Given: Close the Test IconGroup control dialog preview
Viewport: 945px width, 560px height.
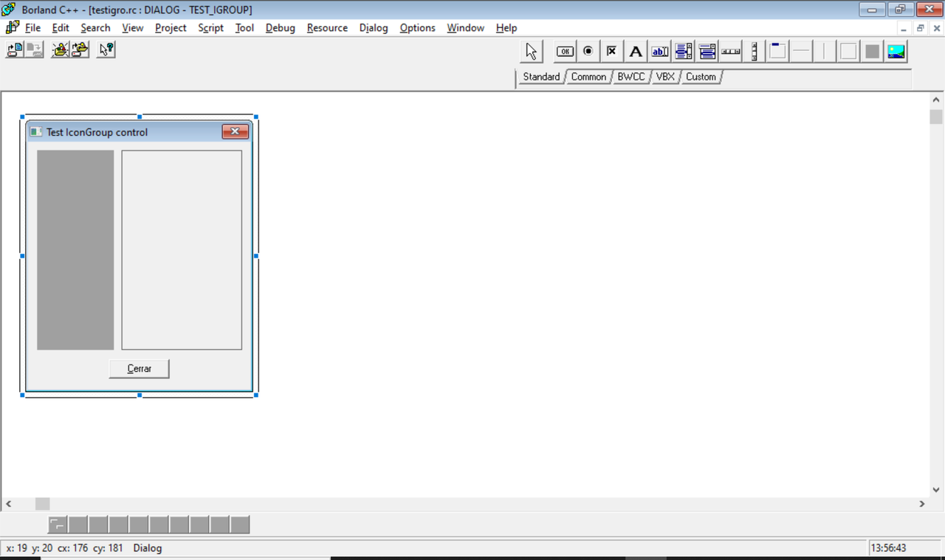Looking at the screenshot, I should [236, 131].
